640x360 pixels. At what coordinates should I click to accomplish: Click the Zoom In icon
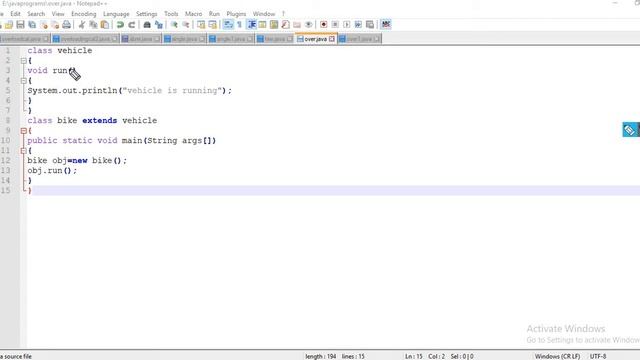pyautogui.click(x=174, y=25)
